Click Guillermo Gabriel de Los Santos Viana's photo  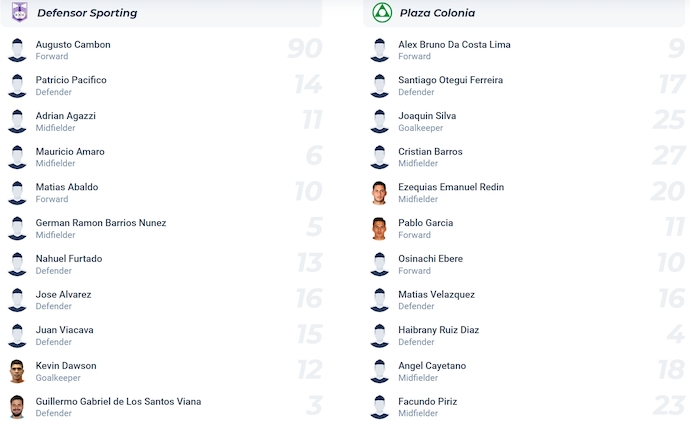point(17,407)
